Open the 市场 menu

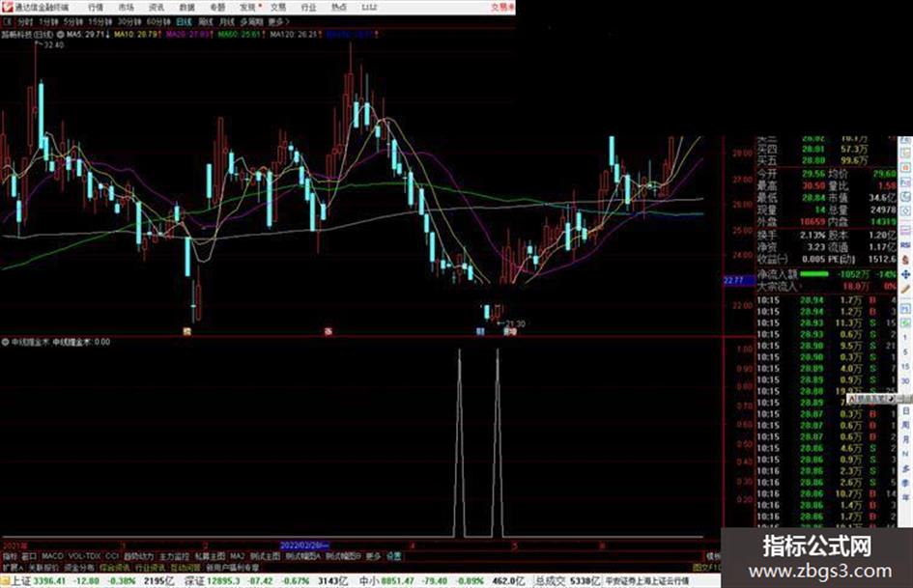(126, 8)
